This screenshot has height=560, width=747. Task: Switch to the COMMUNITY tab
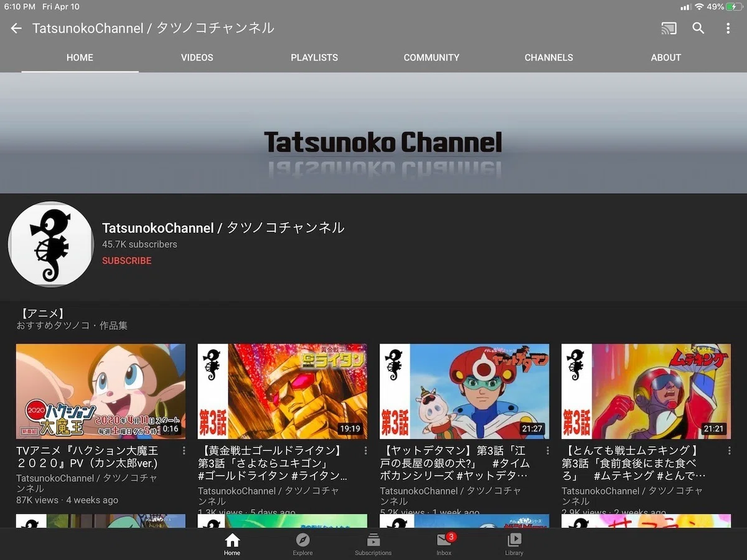click(431, 57)
